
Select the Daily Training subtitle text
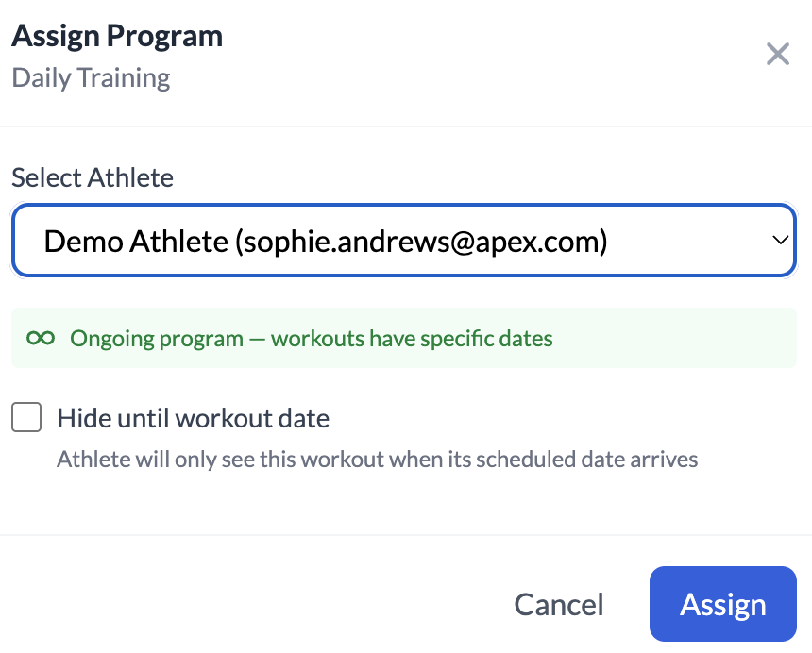pyautogui.click(x=90, y=77)
